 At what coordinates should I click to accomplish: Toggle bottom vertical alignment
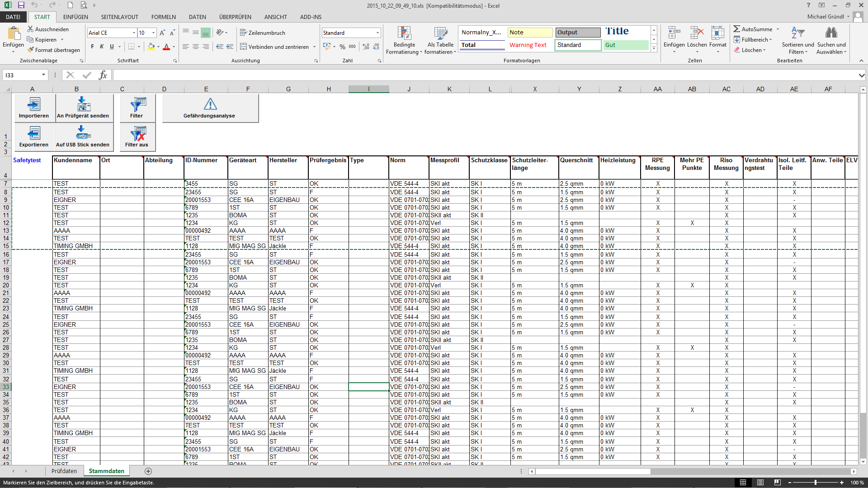206,33
